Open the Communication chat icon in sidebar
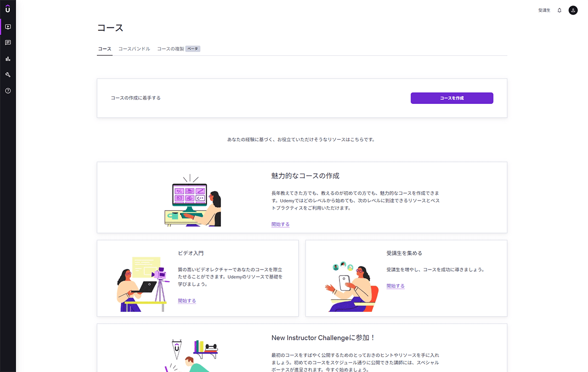This screenshot has width=588, height=372. tap(8, 42)
